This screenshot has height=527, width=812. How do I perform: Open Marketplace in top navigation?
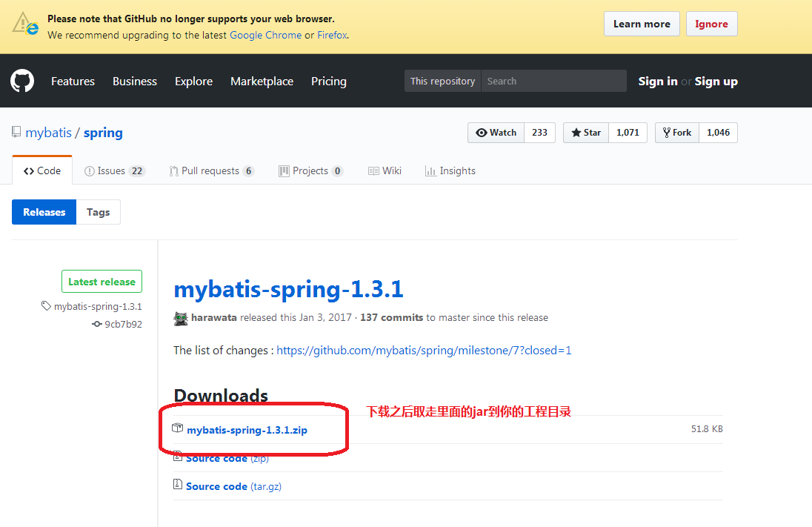[x=262, y=82]
